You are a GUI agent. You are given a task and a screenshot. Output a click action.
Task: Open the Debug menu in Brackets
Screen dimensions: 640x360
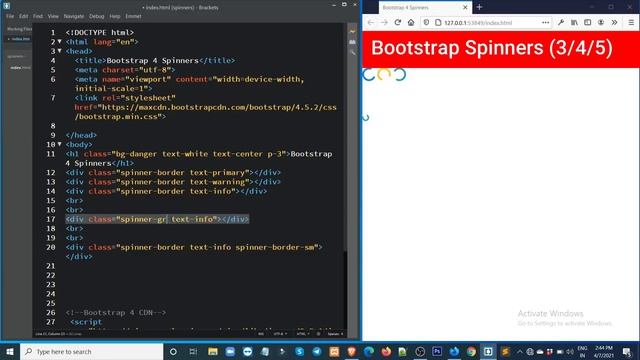pos(97,16)
